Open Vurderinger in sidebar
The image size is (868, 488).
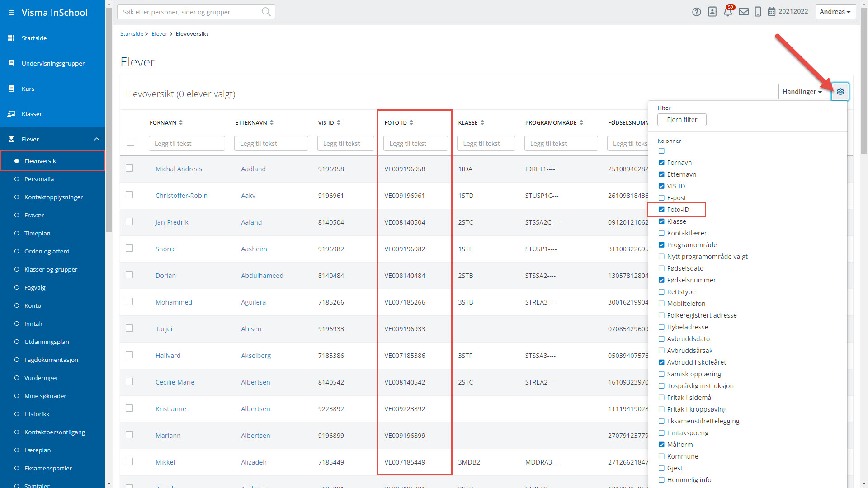point(41,378)
